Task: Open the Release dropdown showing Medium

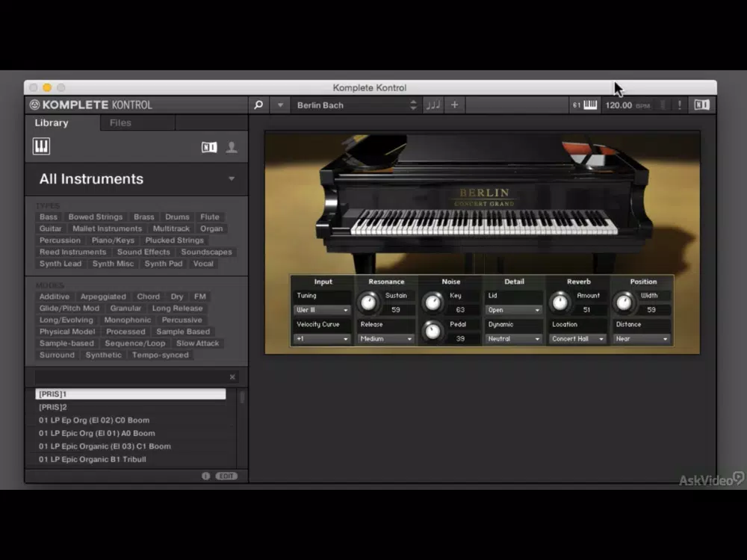Action: click(x=386, y=339)
